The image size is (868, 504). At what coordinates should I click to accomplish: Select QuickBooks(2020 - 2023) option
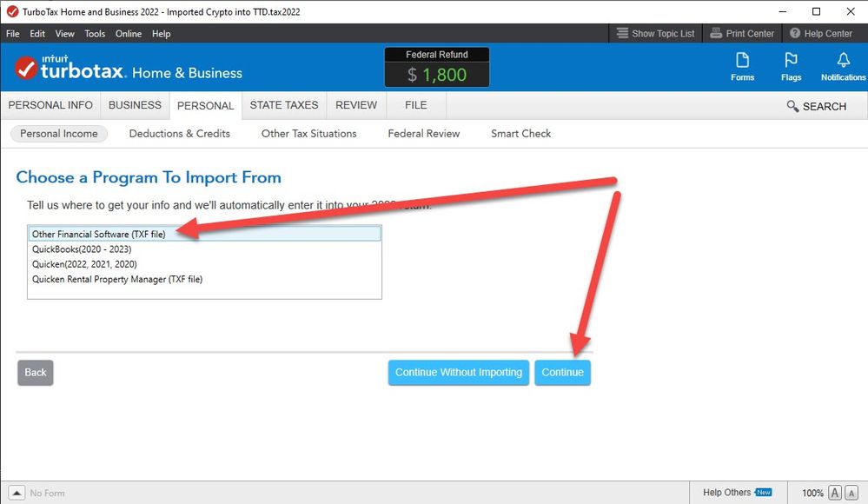click(84, 249)
